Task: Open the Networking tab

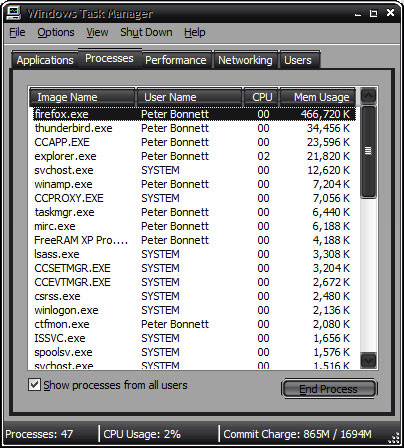Action: point(245,60)
